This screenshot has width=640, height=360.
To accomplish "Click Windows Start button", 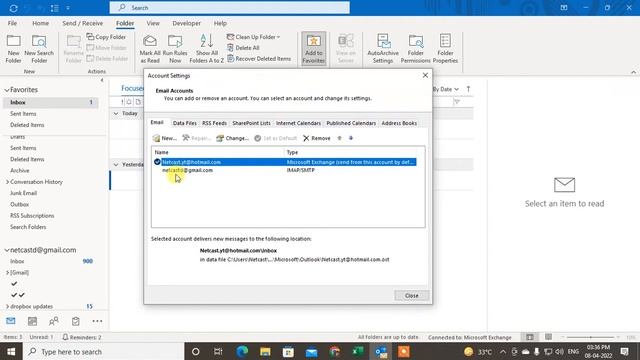I will [x=11, y=351].
